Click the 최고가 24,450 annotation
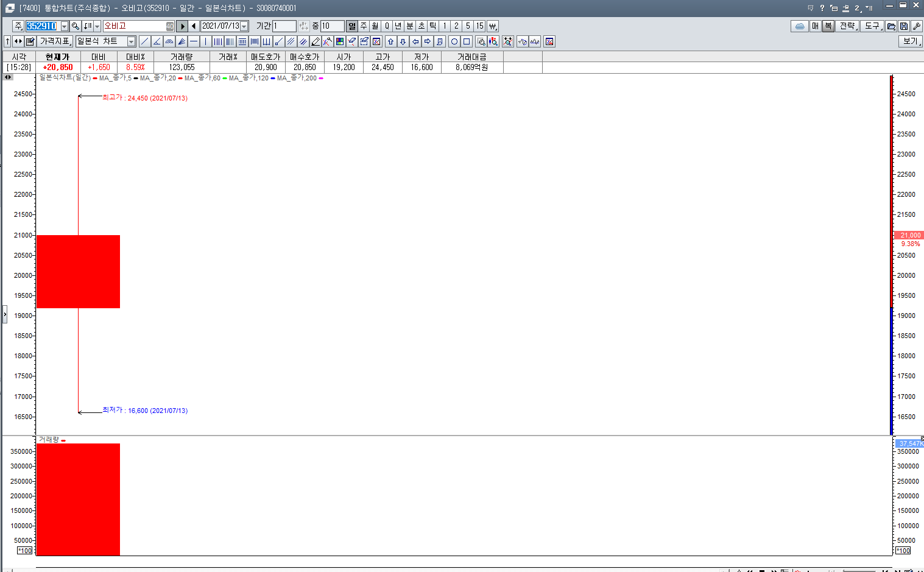The image size is (924, 572). pyautogui.click(x=145, y=97)
